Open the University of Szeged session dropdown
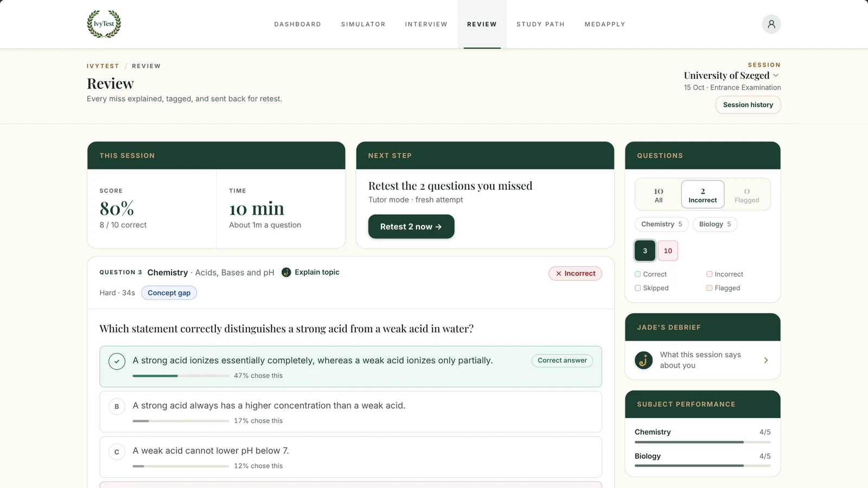Screen dimensions: 868x488 731,75
